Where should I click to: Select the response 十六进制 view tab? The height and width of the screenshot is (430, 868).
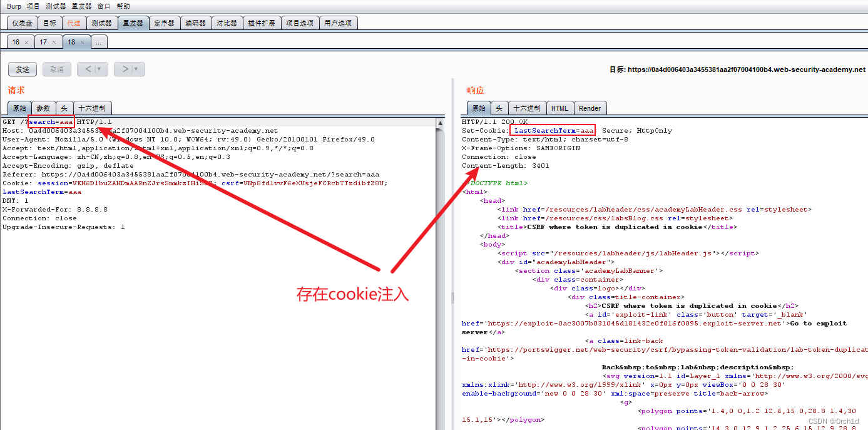[x=527, y=108]
